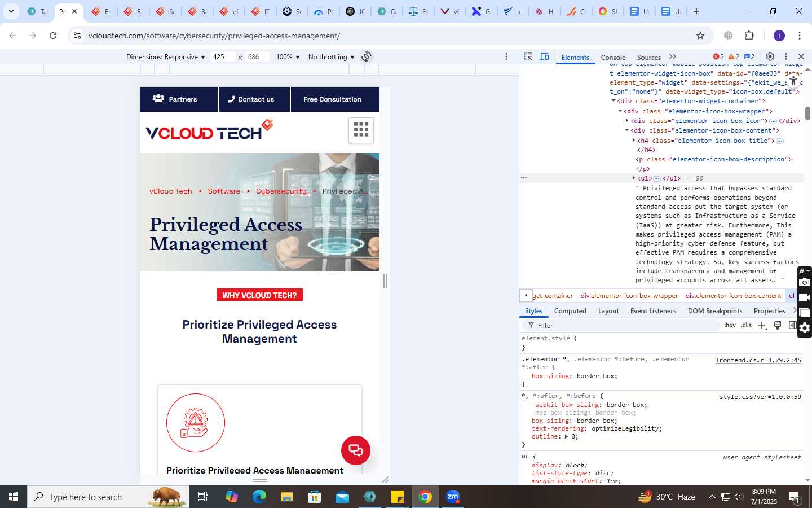Click the blue issues count indicator
812x508 pixels.
(x=749, y=56)
